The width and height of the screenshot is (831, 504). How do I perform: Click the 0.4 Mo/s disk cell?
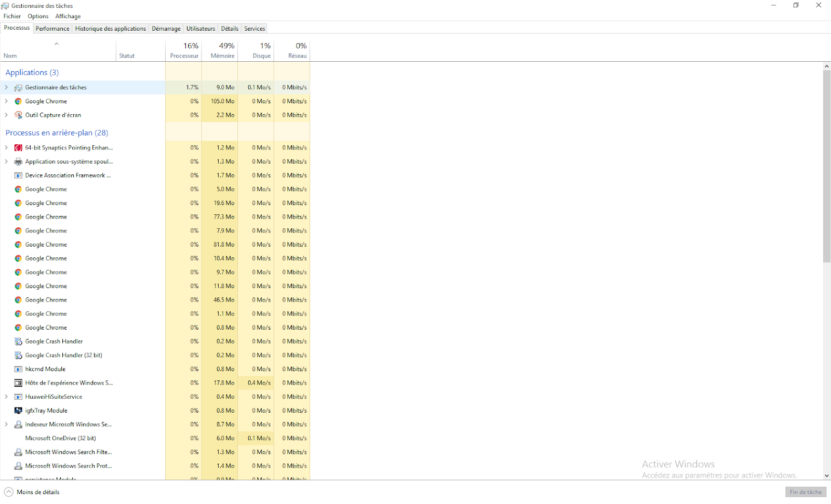click(256, 383)
